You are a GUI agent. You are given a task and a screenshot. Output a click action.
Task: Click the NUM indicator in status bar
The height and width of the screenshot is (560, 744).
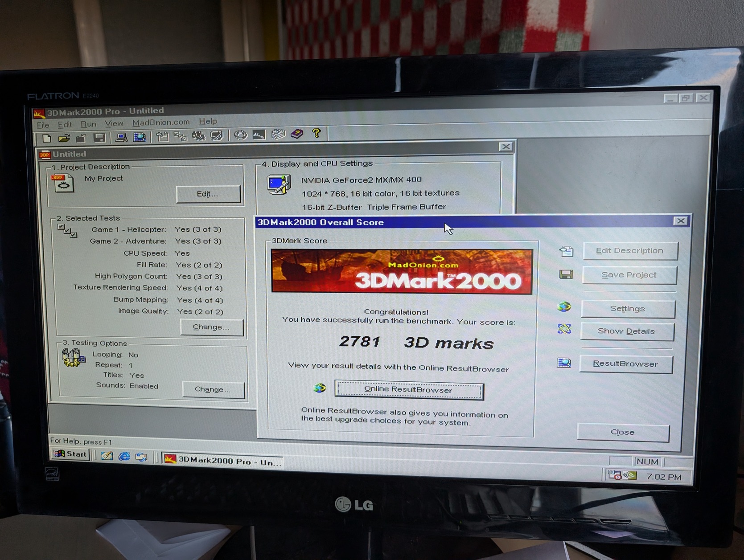[x=647, y=462]
